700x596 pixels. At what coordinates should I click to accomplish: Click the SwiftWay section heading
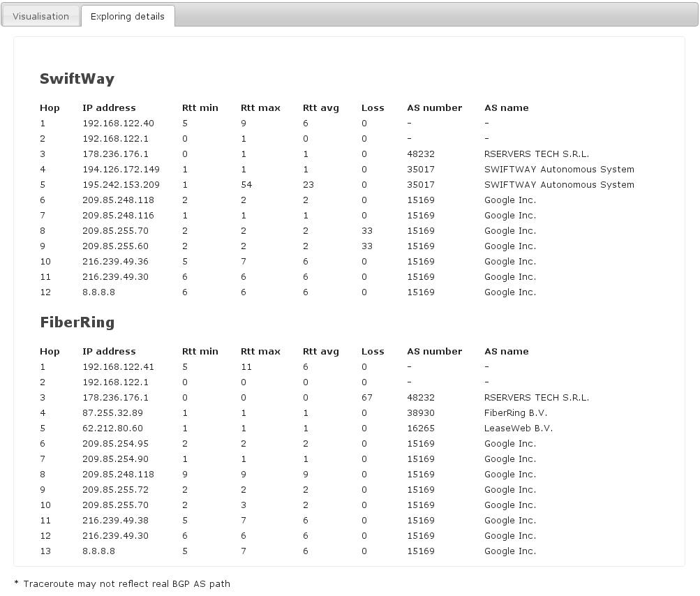pos(77,79)
